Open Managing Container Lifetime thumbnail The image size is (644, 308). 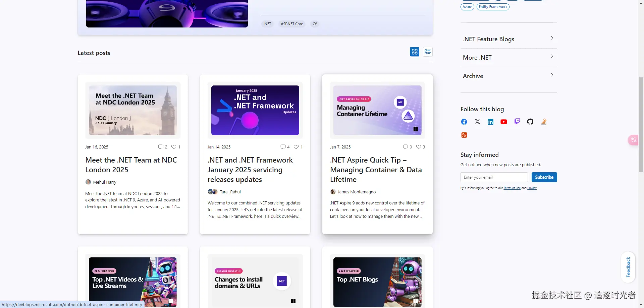[377, 110]
